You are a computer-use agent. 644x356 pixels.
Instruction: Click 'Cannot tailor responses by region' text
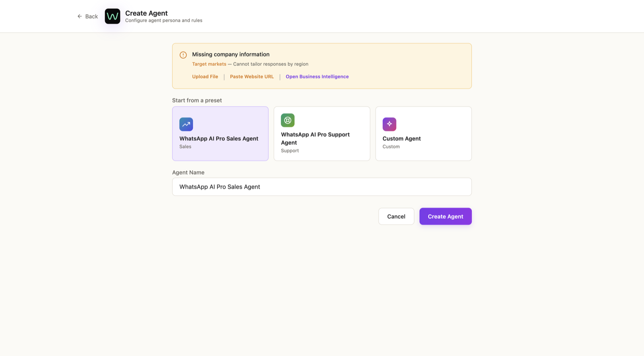pyautogui.click(x=270, y=64)
